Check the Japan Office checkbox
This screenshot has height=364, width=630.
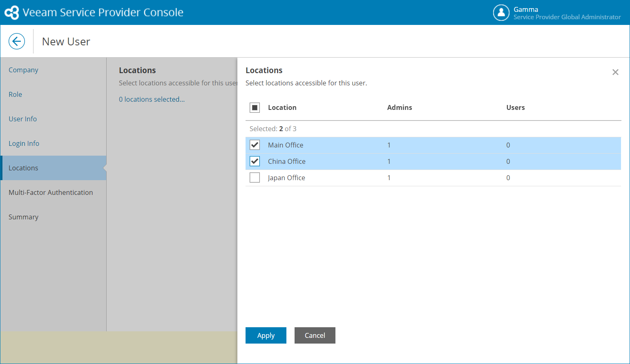(255, 178)
